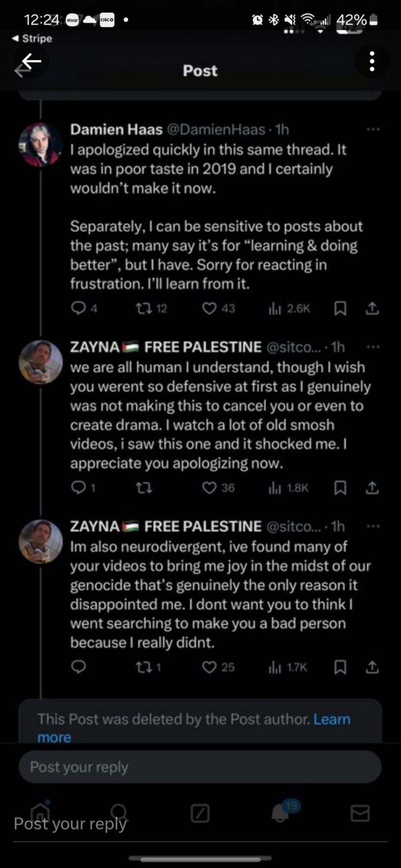Like Damien Haas's post with 43 likes
This screenshot has height=868, width=401.
(209, 308)
